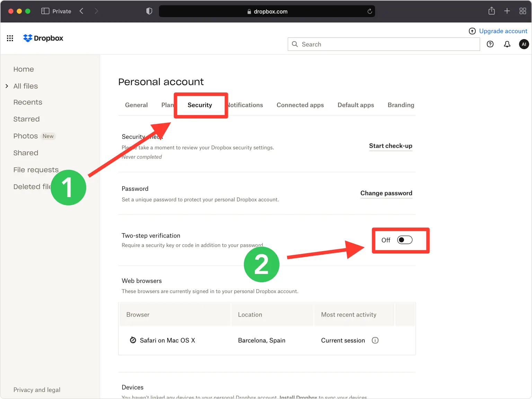
Task: Click the Personal account heading
Action: 161,82
